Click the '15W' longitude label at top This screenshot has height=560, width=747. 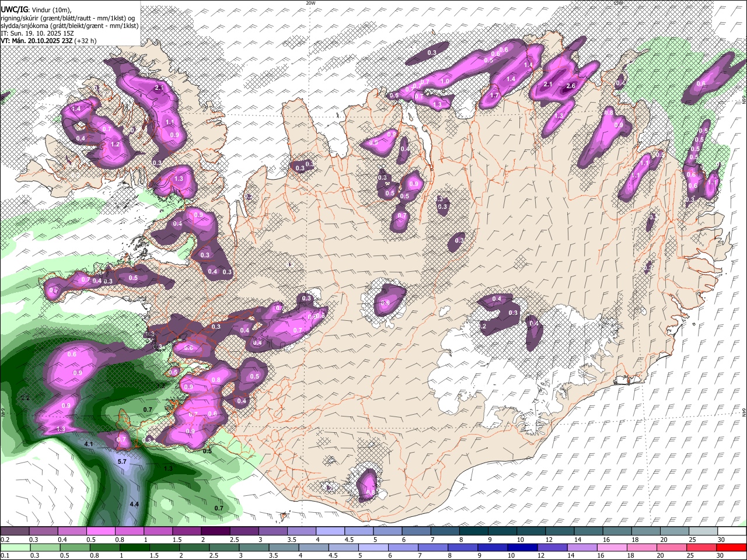pyautogui.click(x=619, y=3)
